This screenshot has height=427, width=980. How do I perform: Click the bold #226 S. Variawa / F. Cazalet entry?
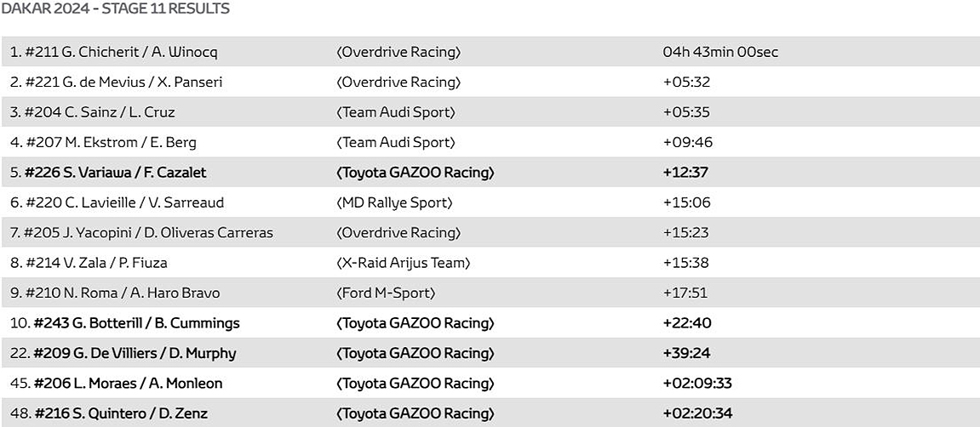click(115, 173)
